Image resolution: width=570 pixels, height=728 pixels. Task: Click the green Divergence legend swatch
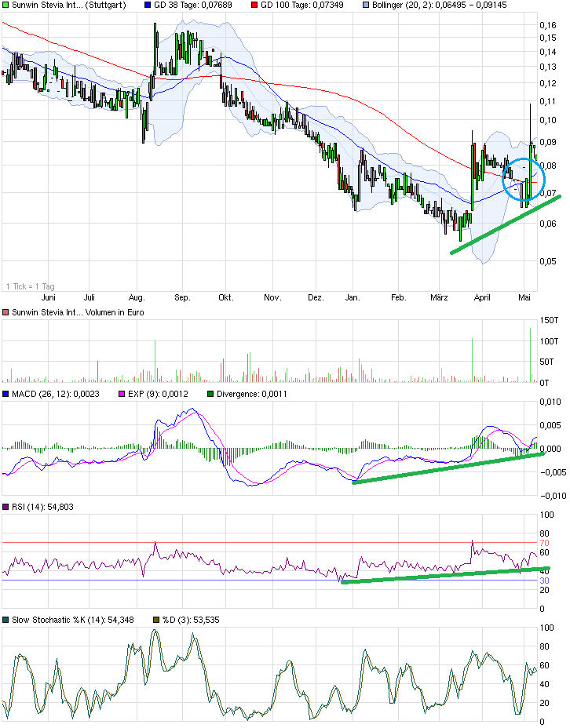(210, 394)
